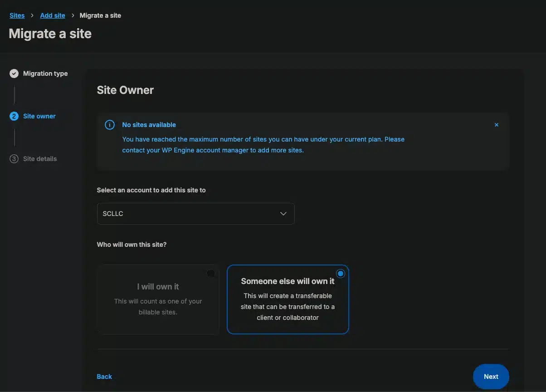546x392 pixels.
Task: Click the Next button
Action: (x=491, y=377)
